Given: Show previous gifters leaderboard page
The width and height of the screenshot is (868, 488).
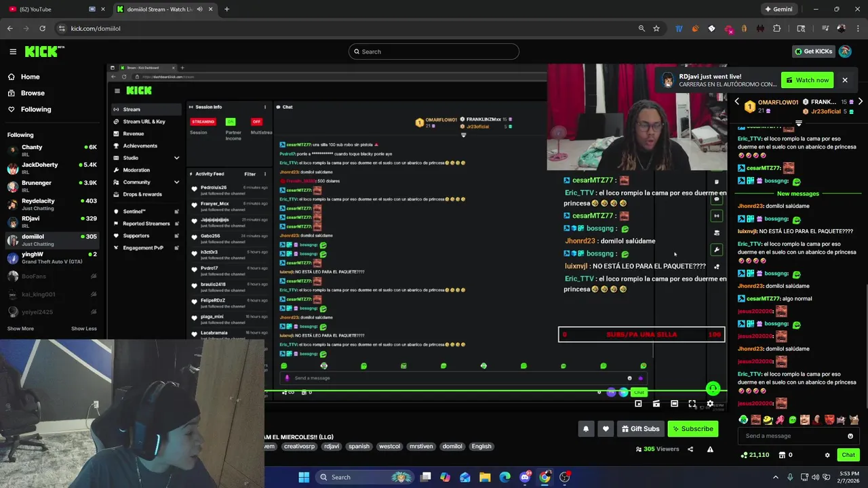Looking at the screenshot, I should (737, 102).
